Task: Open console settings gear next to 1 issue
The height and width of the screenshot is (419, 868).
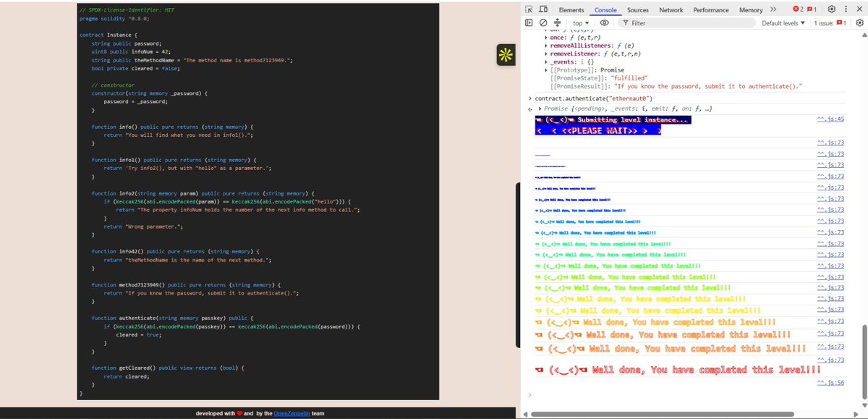Action: pyautogui.click(x=859, y=23)
